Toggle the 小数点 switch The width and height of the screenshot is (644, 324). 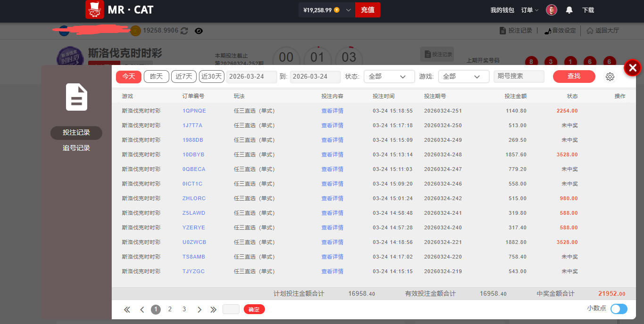point(619,309)
